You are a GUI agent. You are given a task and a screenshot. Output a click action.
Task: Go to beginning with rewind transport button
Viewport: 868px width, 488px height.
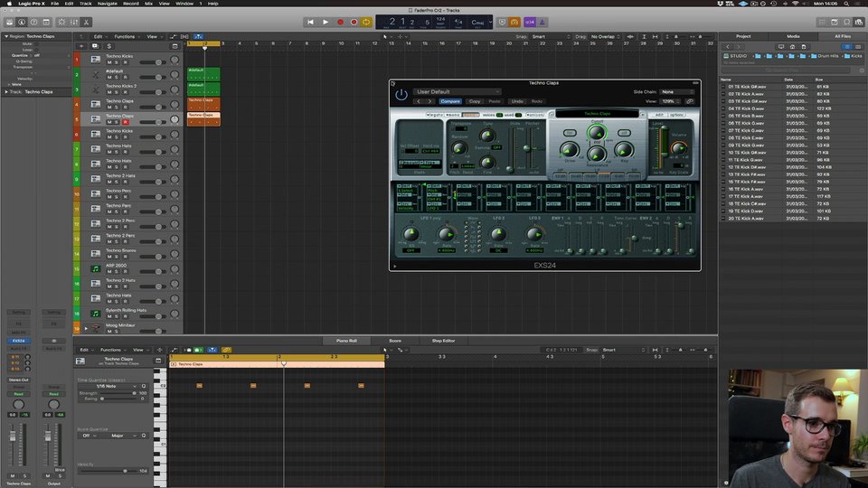310,22
